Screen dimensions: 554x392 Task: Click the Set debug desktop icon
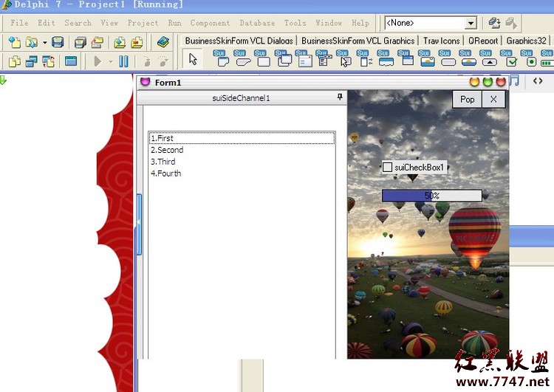[511, 24]
